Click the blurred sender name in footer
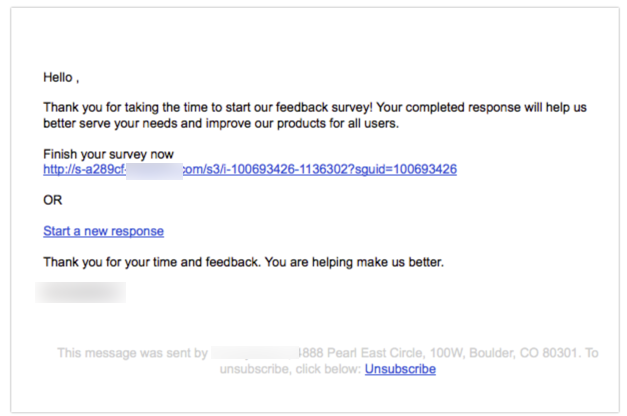This screenshot has height=416, width=627. (255, 353)
